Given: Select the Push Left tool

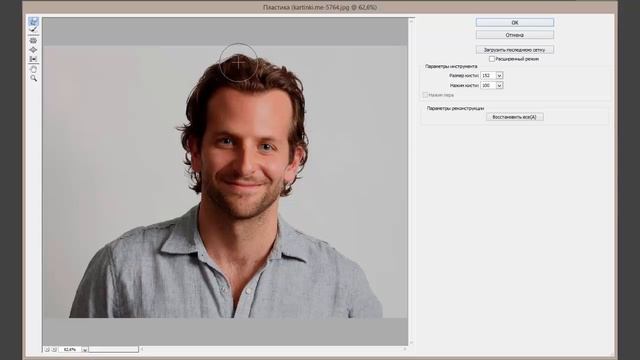Looking at the screenshot, I should pyautogui.click(x=33, y=59).
